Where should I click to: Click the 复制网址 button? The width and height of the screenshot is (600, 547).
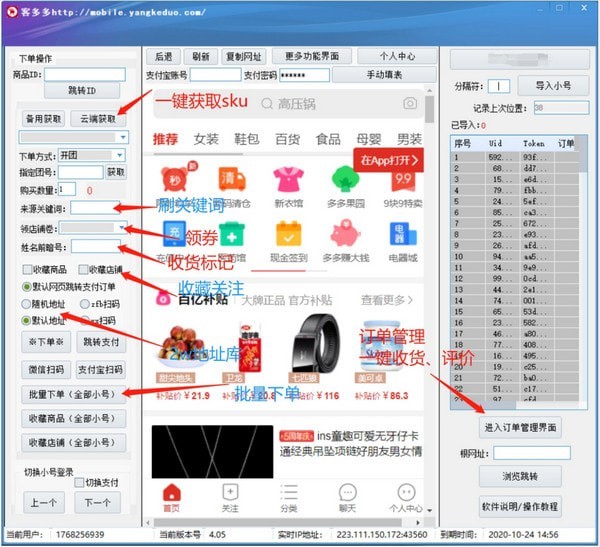pos(244,57)
